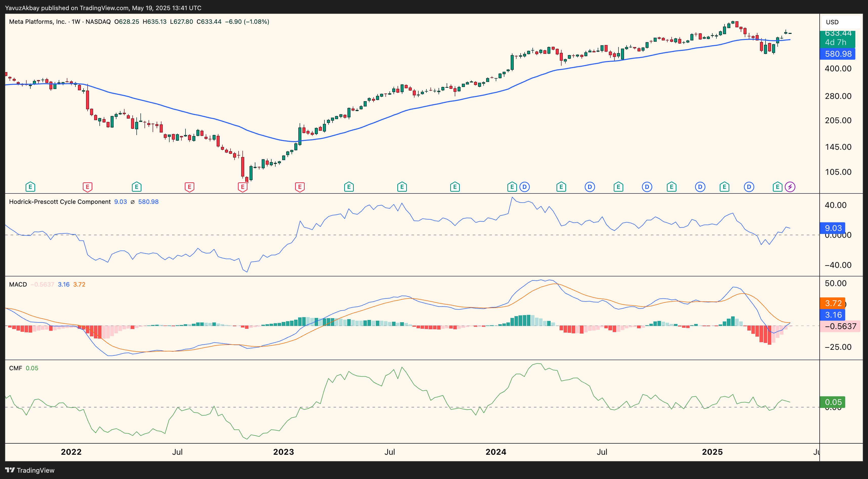The height and width of the screenshot is (479, 868).
Task: Click the leftmost green earnings 'E' marker
Action: (x=30, y=187)
